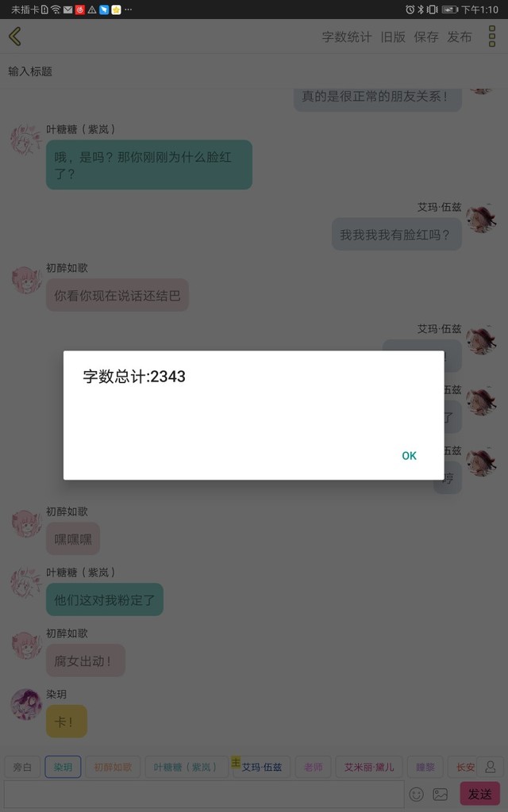This screenshot has height=812, width=508.
Task: Click OK in word count dialog
Action: (x=409, y=456)
